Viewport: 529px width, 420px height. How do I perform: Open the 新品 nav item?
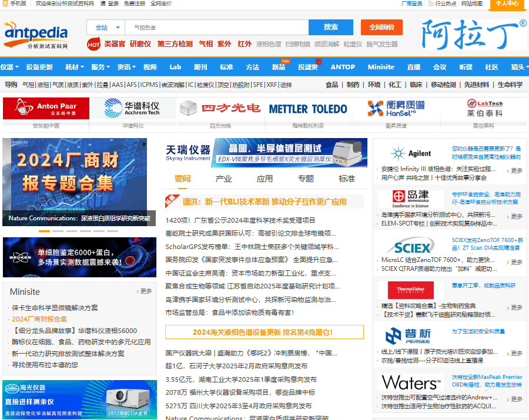(279, 67)
